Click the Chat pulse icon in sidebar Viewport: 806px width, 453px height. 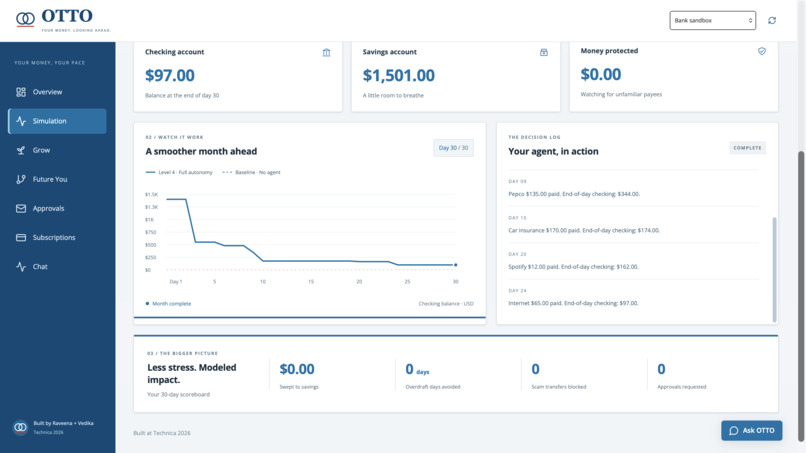pyautogui.click(x=21, y=267)
